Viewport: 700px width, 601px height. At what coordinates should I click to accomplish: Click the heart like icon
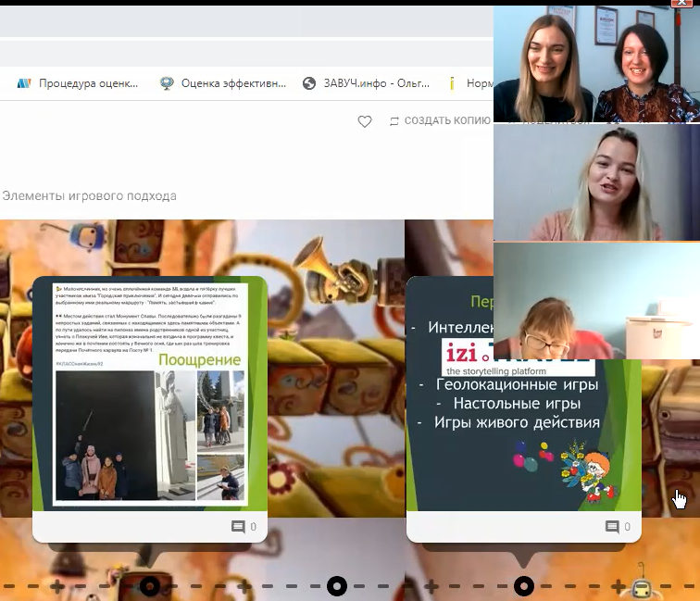tap(365, 121)
